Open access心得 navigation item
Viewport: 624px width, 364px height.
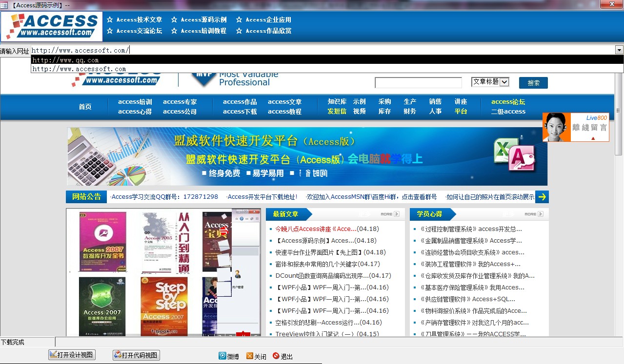click(135, 112)
